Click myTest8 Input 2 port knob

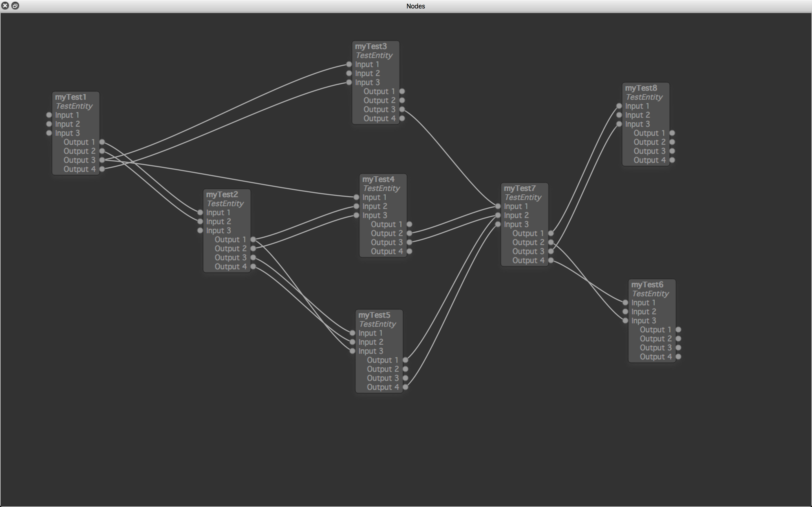point(619,115)
